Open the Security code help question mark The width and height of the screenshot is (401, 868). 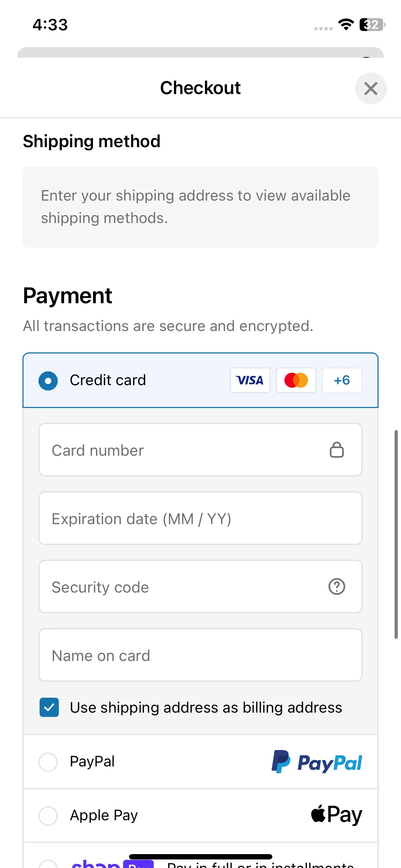336,587
